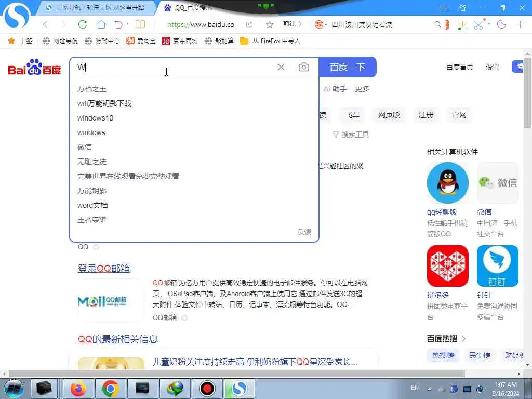532x399 pixels.
Task: Focus the Baidu search input box
Action: tap(175, 67)
